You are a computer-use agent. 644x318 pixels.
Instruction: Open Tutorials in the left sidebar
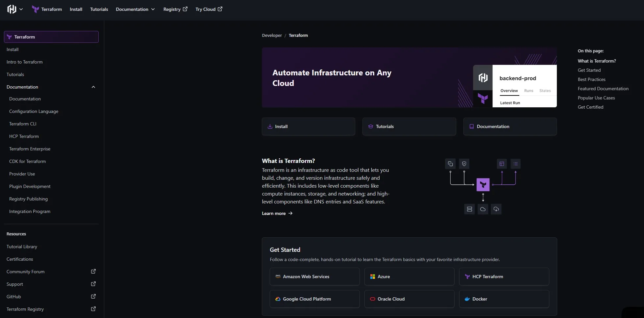coord(15,74)
